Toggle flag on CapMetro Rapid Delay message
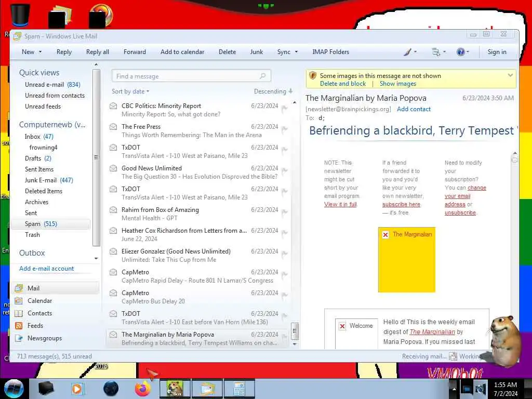Screen dimensions: 532x399 tap(285, 274)
